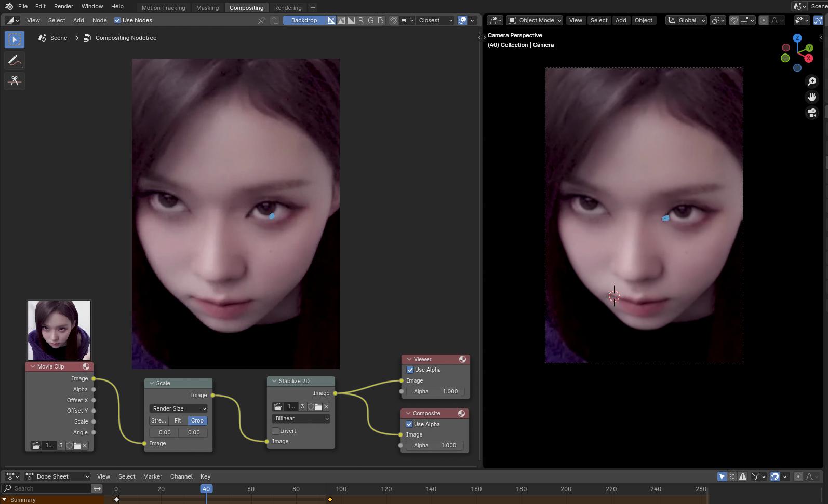Open the Dope Sheet mode dropdown
The height and width of the screenshot is (504, 828).
[x=57, y=476]
